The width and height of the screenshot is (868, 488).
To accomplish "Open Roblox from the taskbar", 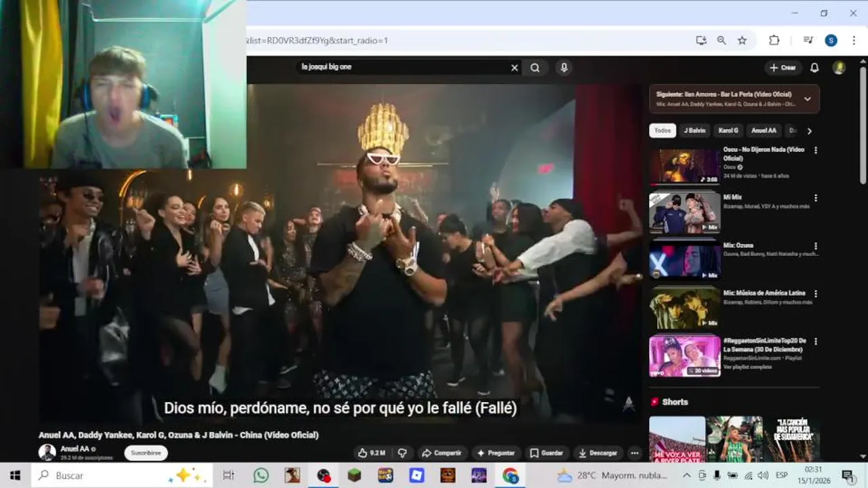I will [417, 476].
